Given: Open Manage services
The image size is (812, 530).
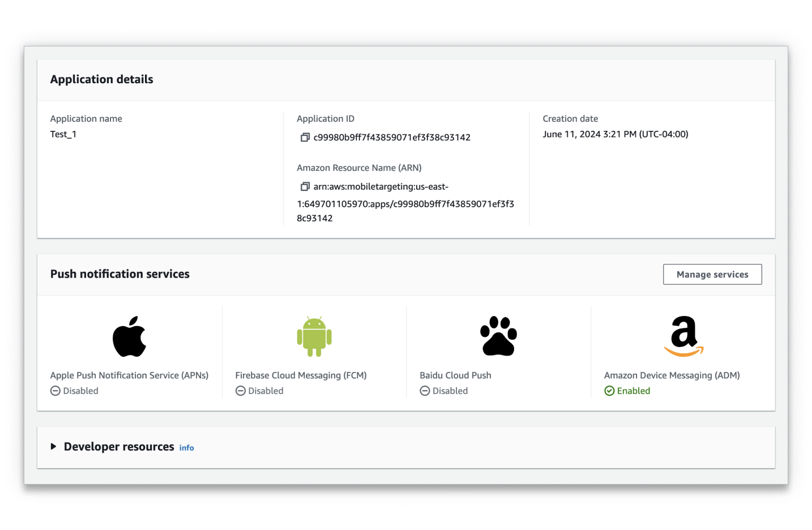Looking at the screenshot, I should point(712,275).
